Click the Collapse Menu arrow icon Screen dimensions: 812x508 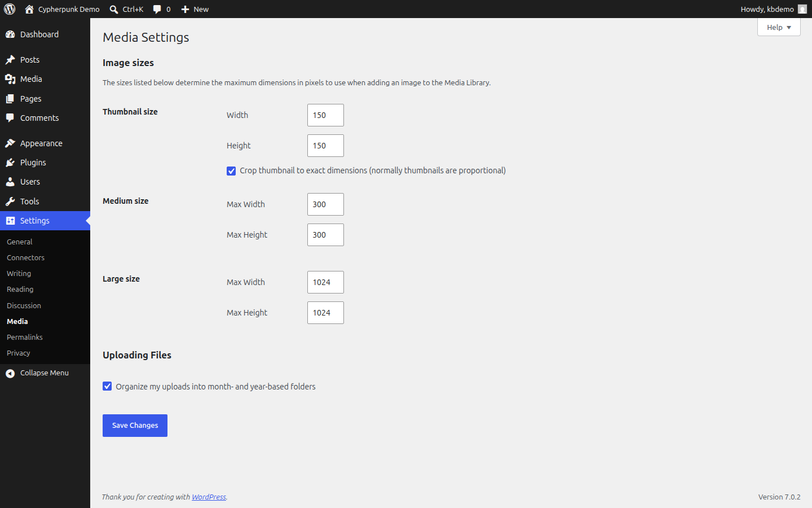point(10,373)
